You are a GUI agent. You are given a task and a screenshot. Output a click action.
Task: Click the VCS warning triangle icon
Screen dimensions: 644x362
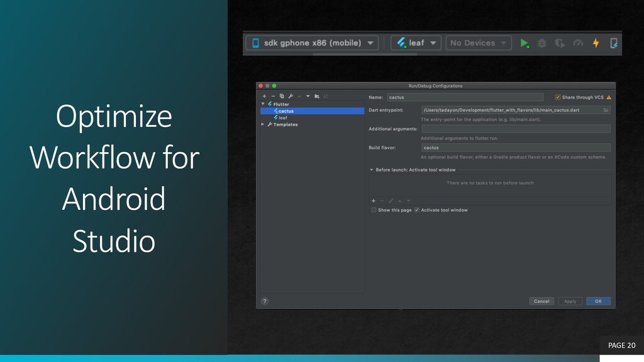click(x=609, y=97)
